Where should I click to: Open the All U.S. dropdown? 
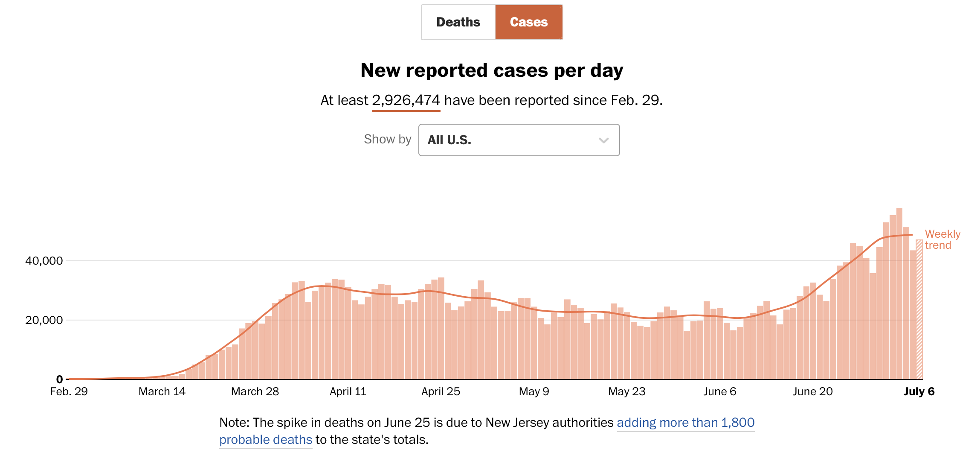(519, 140)
